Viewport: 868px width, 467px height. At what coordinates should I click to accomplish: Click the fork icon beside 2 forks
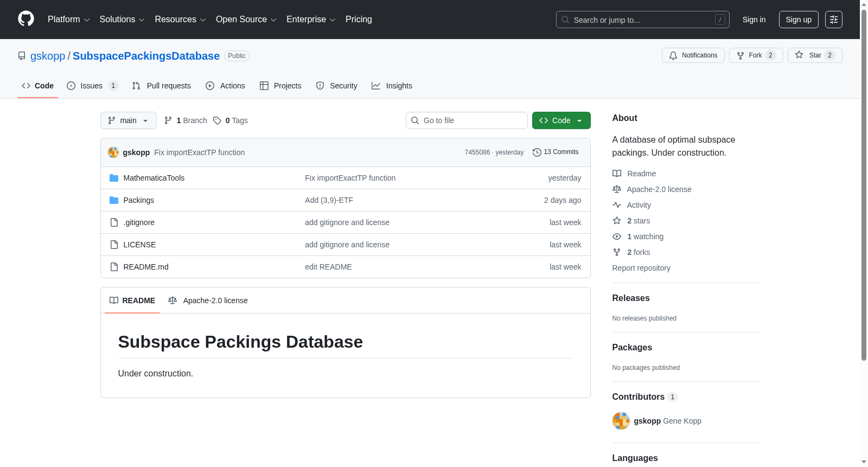pyautogui.click(x=617, y=252)
